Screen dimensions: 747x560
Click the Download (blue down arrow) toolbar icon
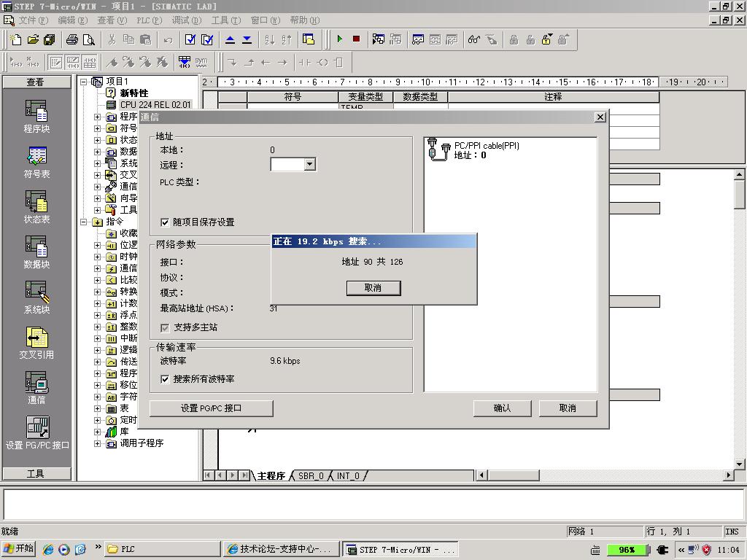[x=247, y=39]
